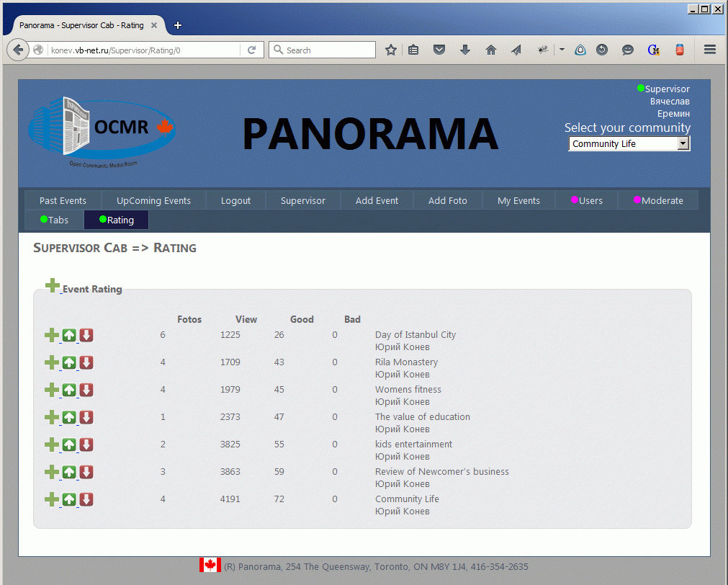728x585 pixels.
Task: Raise rating of The value of education
Action: pos(69,417)
